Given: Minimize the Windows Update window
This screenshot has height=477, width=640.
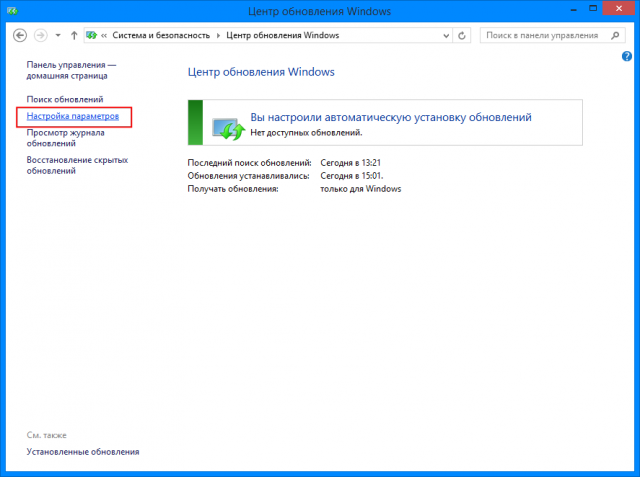Looking at the screenshot, I should pos(573,9).
